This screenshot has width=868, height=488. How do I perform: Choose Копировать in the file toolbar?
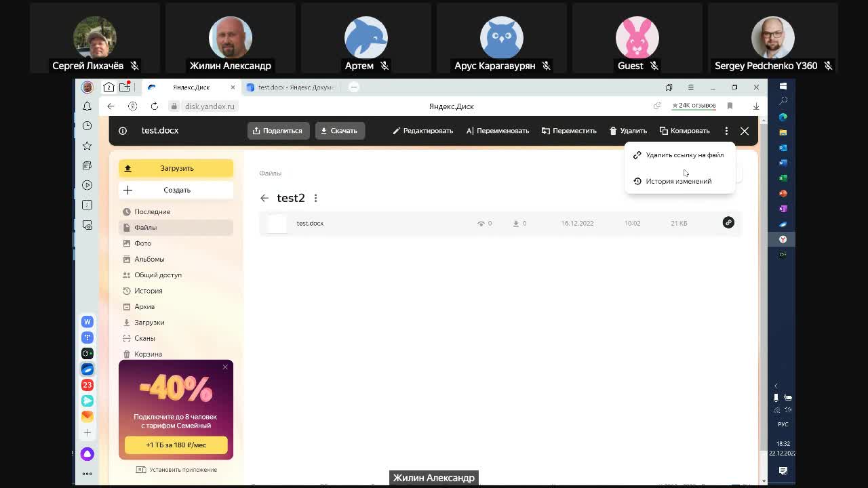tap(684, 131)
